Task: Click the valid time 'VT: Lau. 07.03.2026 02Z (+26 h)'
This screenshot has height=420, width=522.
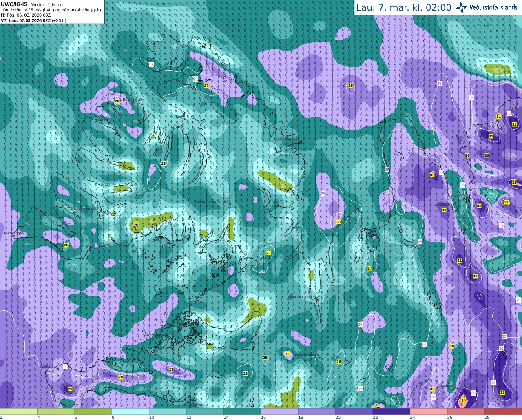Action: (x=33, y=20)
